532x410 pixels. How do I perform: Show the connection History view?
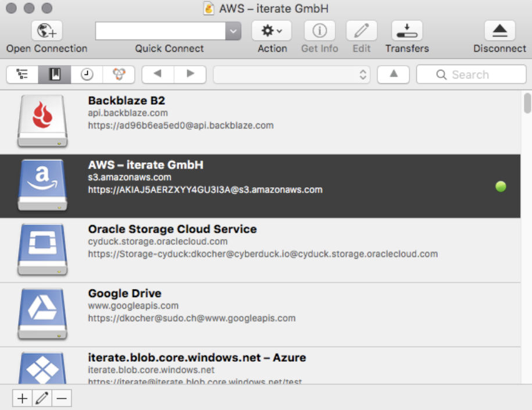point(87,74)
